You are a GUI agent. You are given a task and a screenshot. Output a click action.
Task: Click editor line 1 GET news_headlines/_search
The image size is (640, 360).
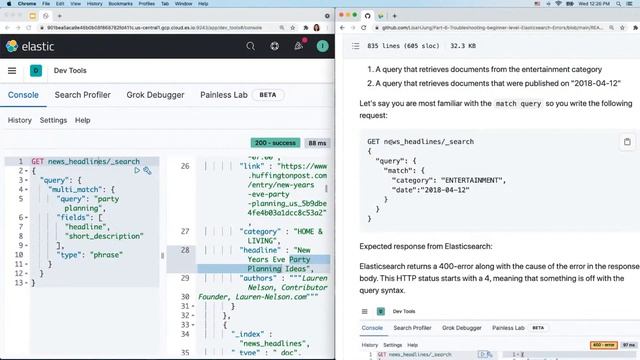(85, 162)
